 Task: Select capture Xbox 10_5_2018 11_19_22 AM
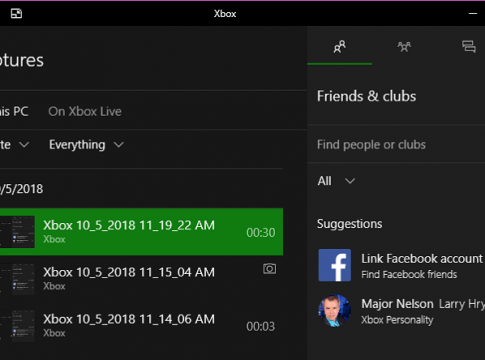141,232
